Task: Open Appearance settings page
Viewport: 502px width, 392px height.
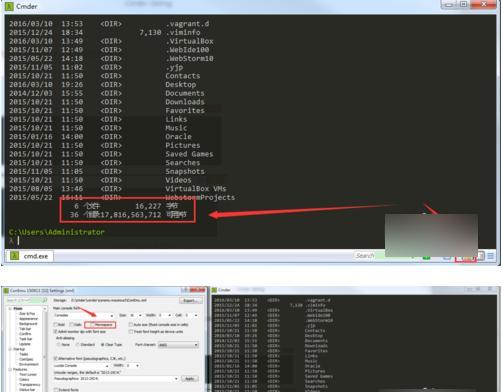Action: click(28, 319)
